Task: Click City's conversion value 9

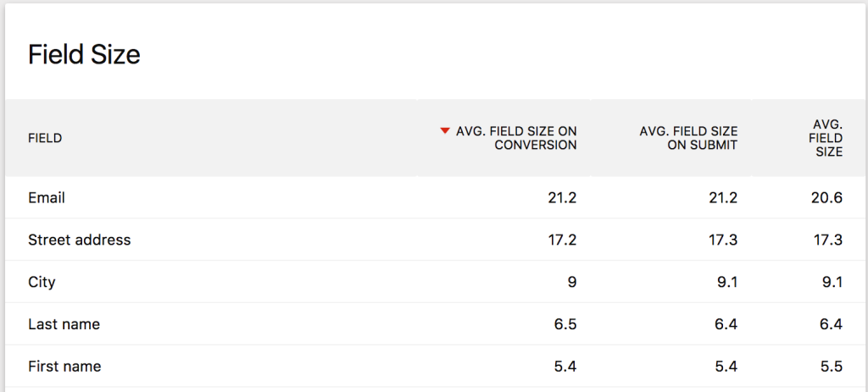Action: tap(572, 282)
